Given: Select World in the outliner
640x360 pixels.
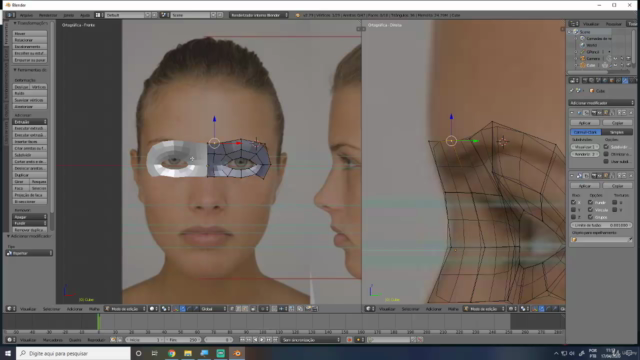Looking at the screenshot, I should (x=592, y=45).
